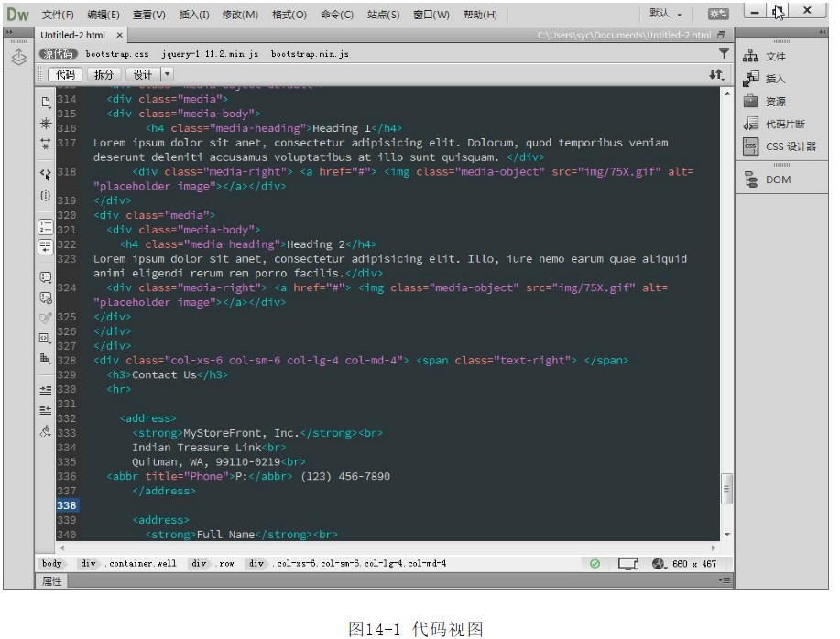Open the 修改(M) menu
The height and width of the screenshot is (639, 840).
click(x=240, y=15)
